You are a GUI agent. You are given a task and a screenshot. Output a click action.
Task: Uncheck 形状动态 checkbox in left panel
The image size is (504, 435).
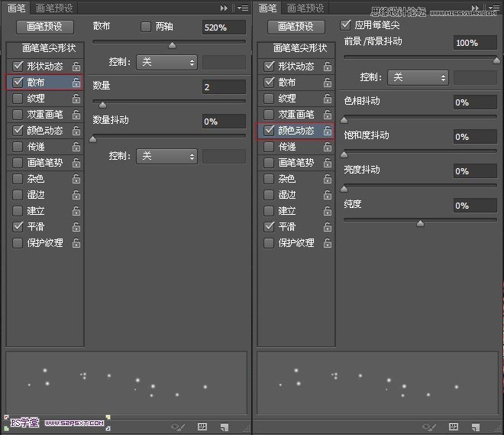18,67
